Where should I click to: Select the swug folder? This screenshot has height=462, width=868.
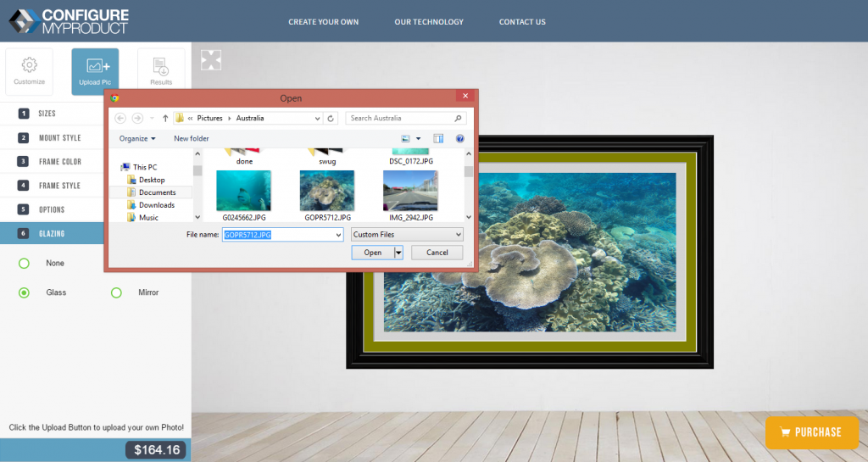327,157
